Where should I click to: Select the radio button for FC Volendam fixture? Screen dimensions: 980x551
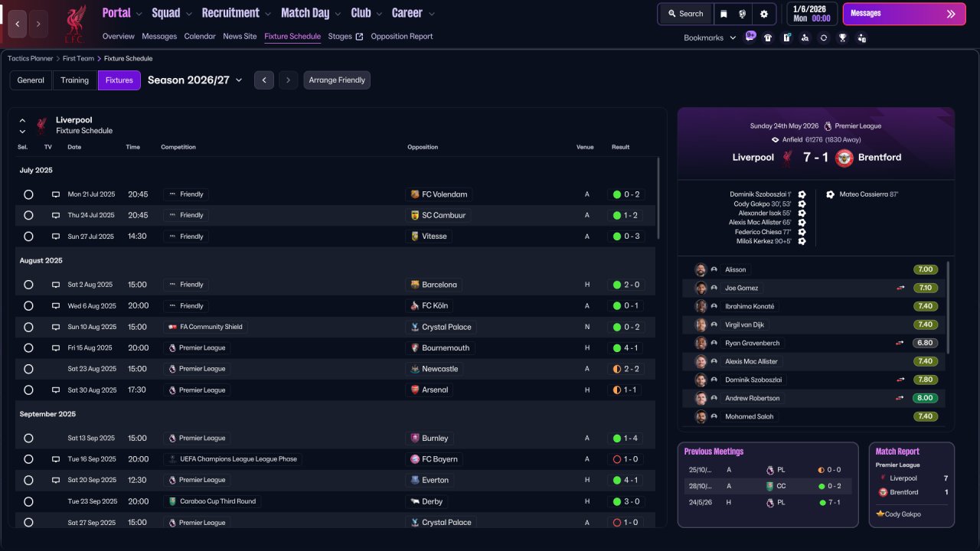pos(28,194)
